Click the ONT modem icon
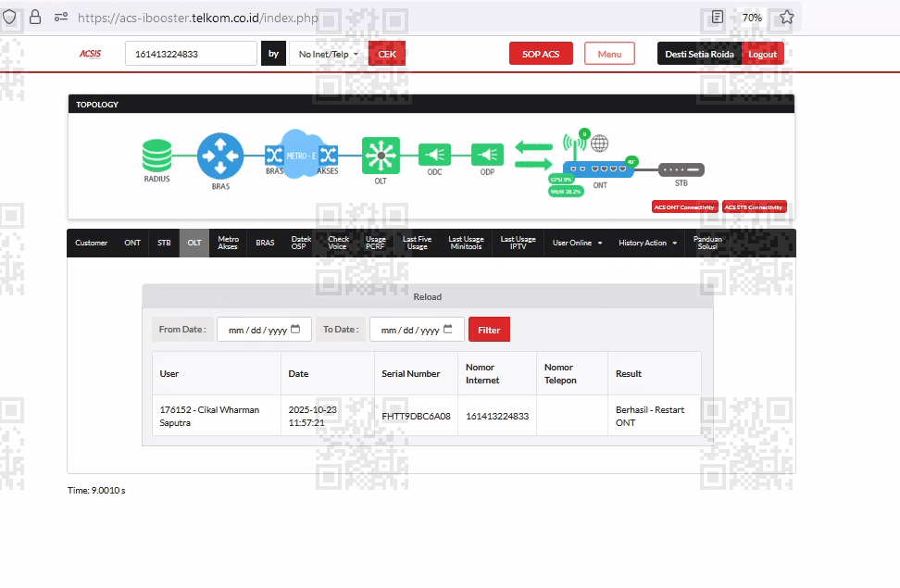The image size is (900, 588). pos(599,169)
